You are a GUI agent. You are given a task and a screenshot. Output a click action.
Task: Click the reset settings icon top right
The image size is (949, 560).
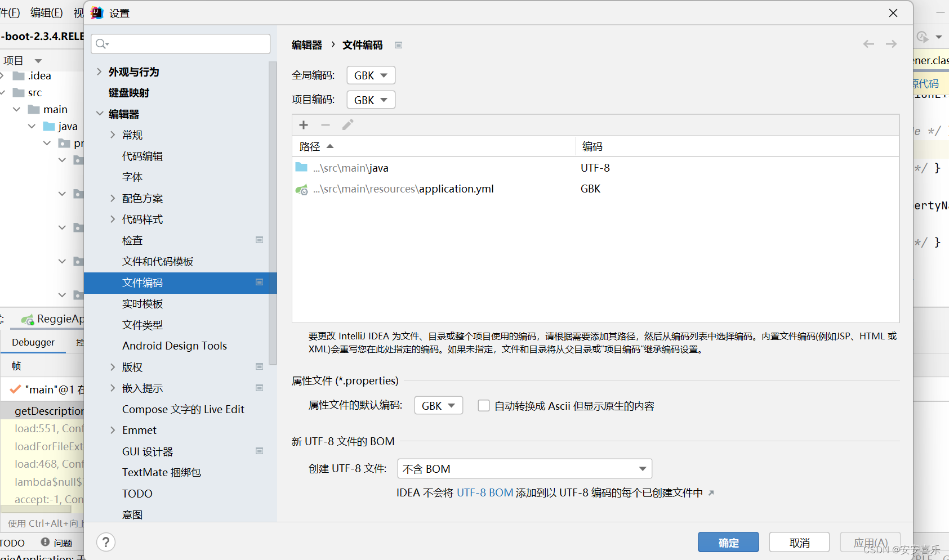coord(922,37)
